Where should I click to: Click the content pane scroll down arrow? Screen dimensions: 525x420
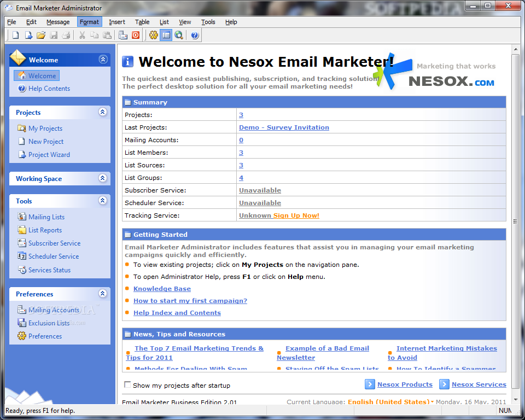tap(515, 400)
